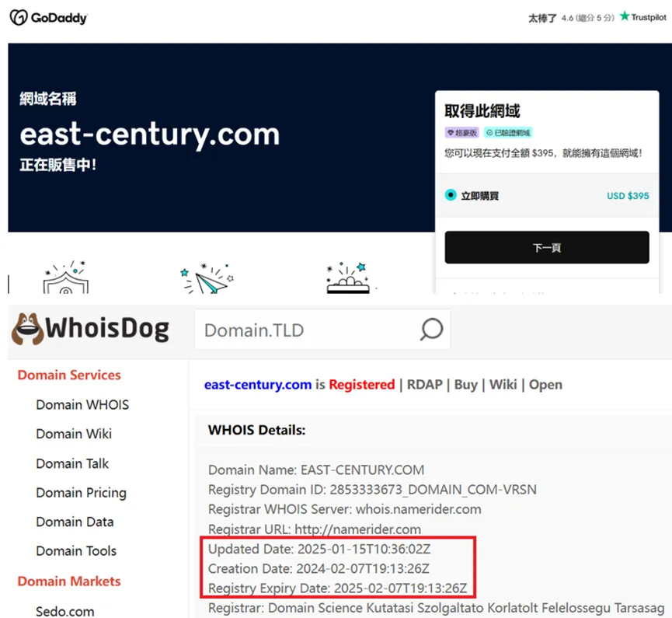Click the paper plane illustration icon
This screenshot has height=618, width=672.
click(x=207, y=278)
